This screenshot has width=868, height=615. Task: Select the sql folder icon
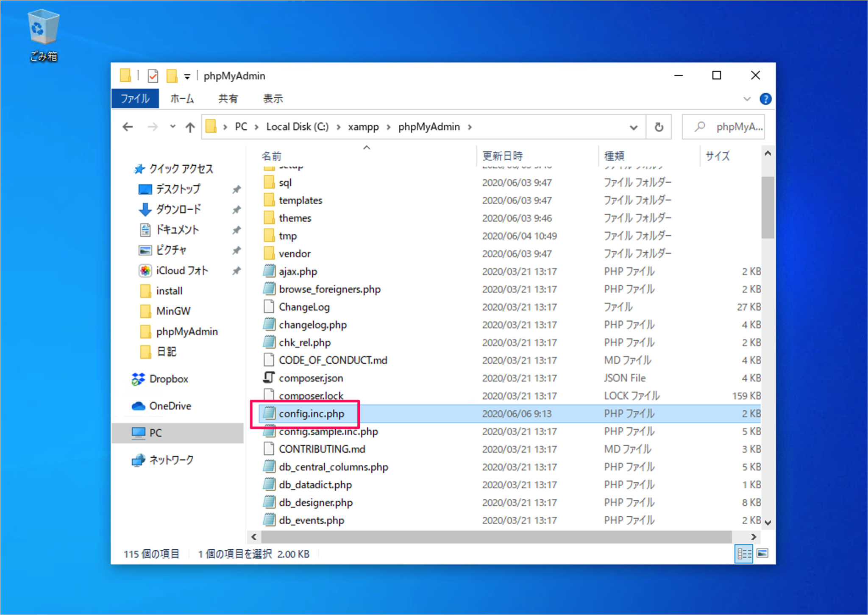(x=269, y=182)
